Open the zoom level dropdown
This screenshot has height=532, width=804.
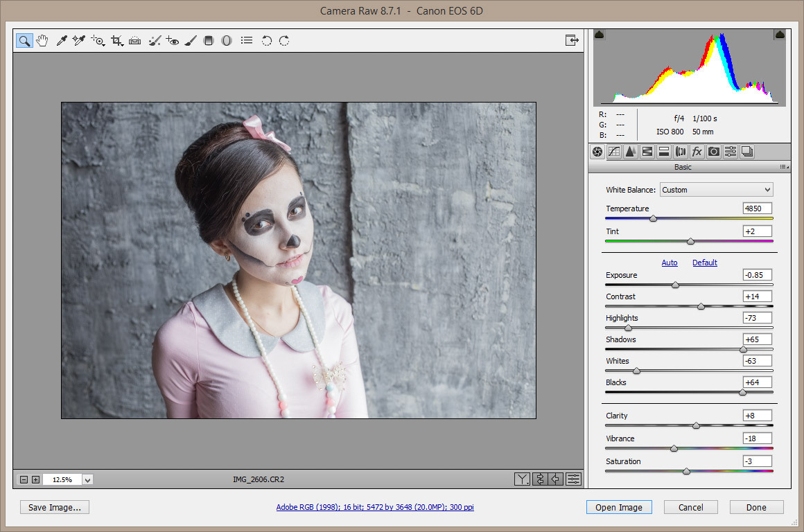(88, 479)
